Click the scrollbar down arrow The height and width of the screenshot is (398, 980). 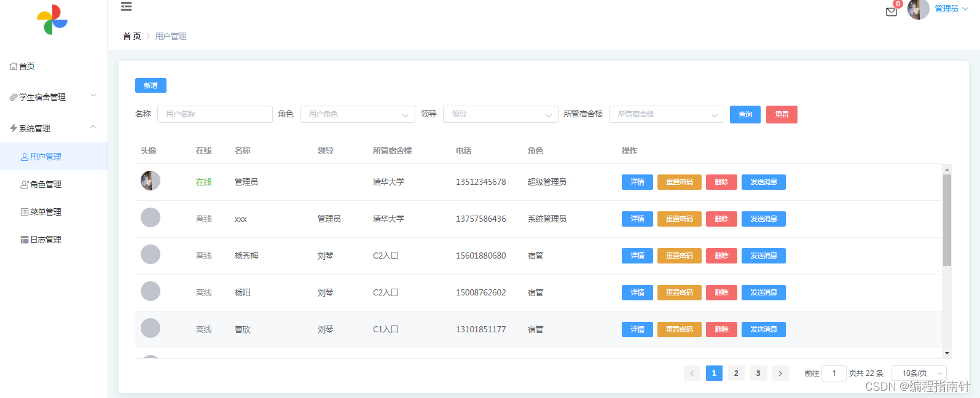947,353
